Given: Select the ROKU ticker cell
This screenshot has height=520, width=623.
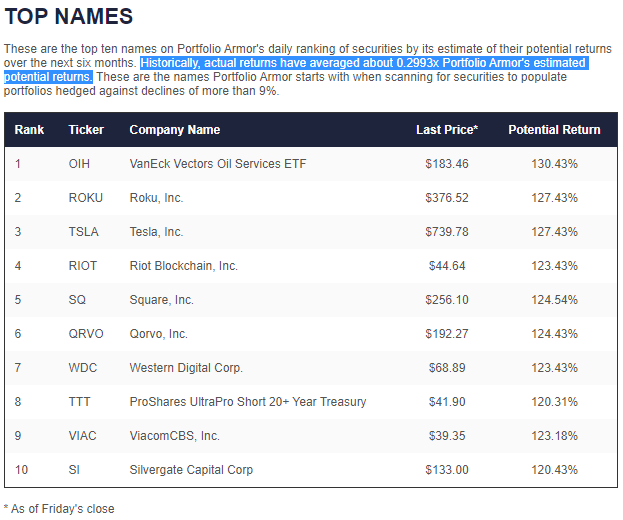Looking at the screenshot, I should 85,198.
